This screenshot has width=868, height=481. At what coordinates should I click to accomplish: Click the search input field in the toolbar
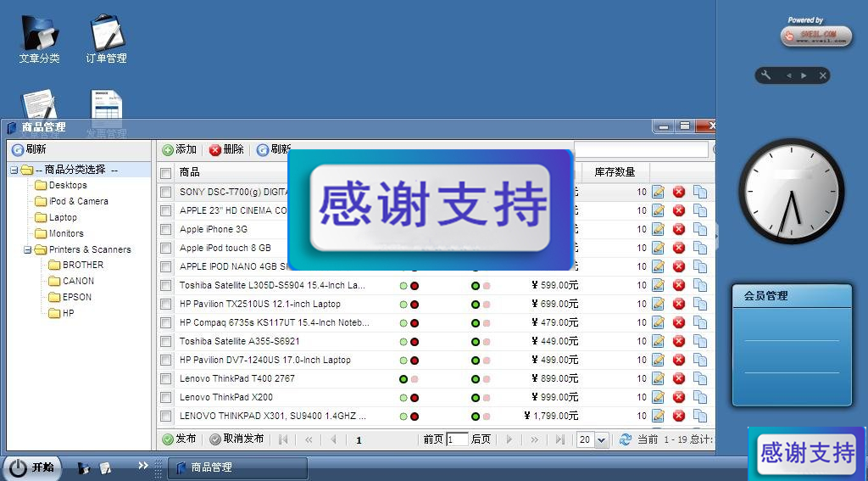tap(641, 149)
